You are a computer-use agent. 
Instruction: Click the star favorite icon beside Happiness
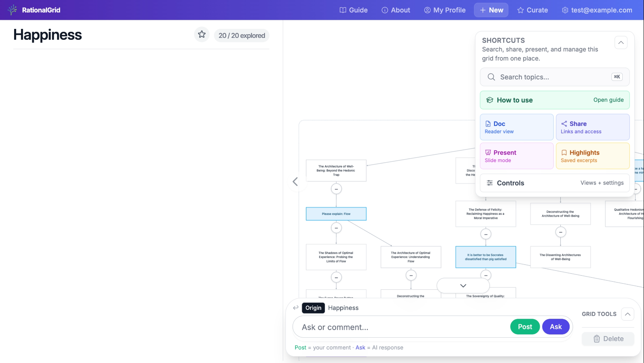pyautogui.click(x=202, y=35)
